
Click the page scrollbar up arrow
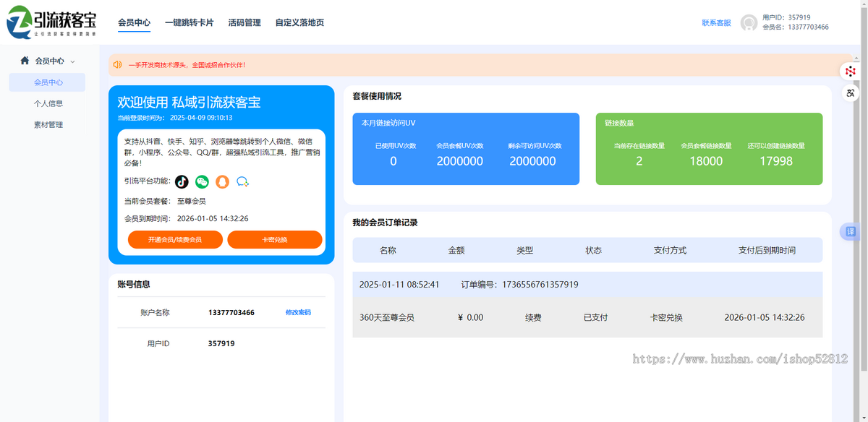point(864,4)
